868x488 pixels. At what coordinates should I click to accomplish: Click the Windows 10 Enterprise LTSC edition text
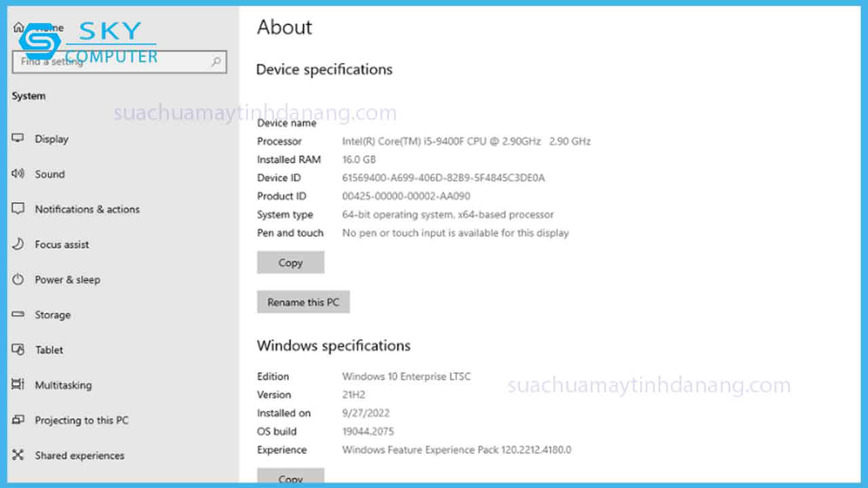point(406,377)
